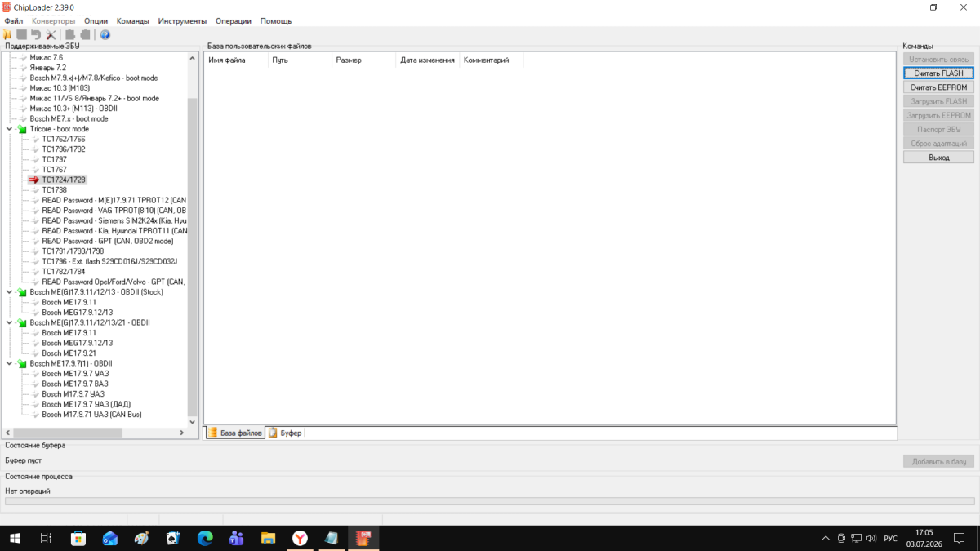980x551 pixels.
Task: Collapse Bosch ME17.9.7(1) - OBDII node
Action: [10, 364]
